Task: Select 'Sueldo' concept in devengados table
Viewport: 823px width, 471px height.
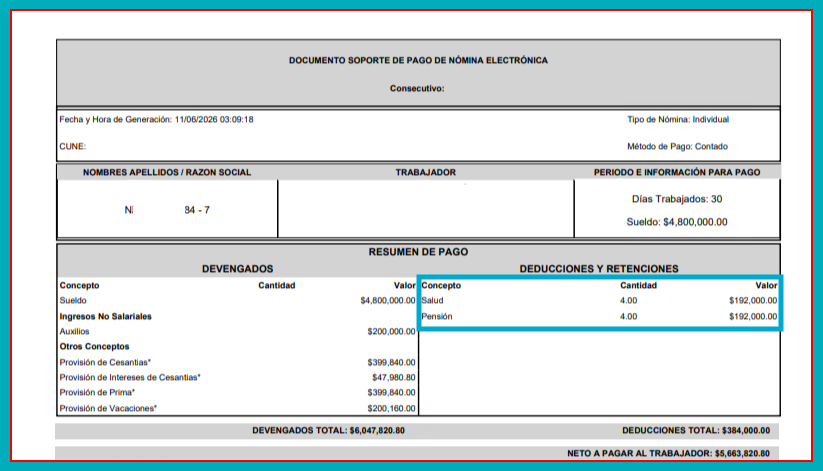Action: [73, 300]
